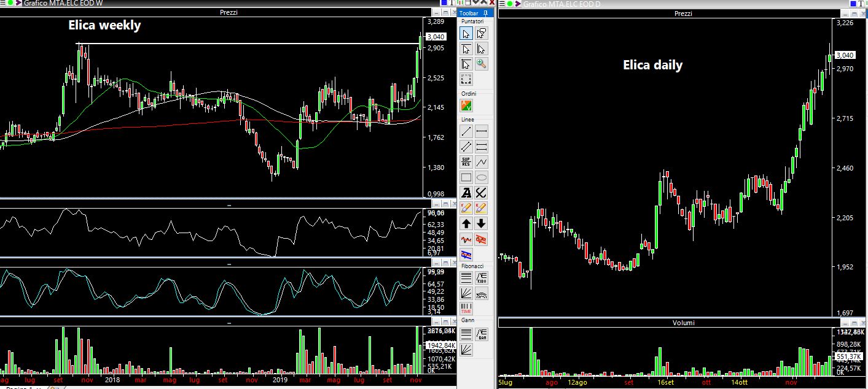
Task: Activate the magnifier zoom tool
Action: point(482,64)
